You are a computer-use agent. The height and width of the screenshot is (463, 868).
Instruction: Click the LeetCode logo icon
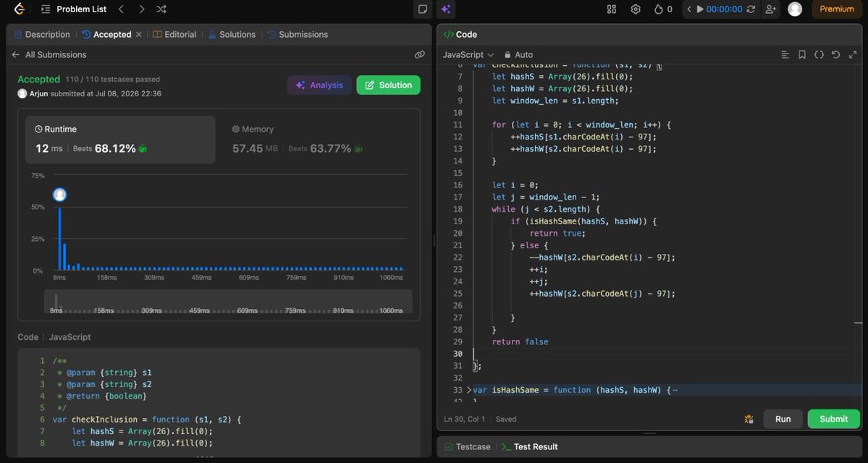19,9
